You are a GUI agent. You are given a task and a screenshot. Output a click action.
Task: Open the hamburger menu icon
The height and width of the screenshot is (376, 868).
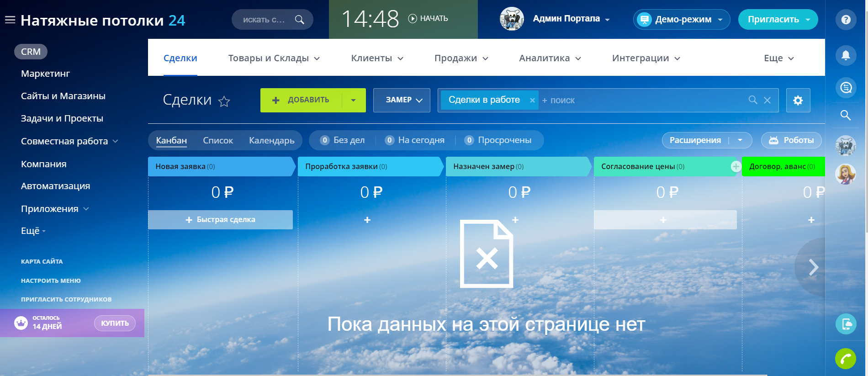tap(10, 20)
